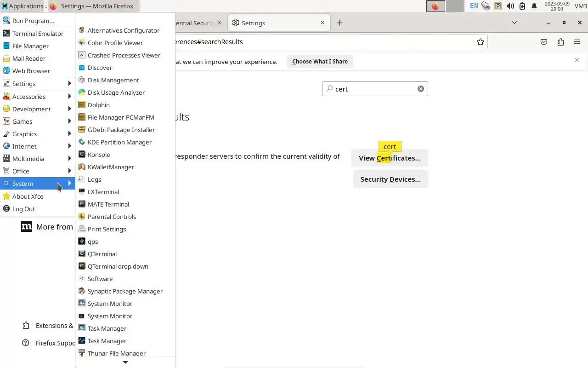The image size is (588, 368).
Task: Click the Disk Usage Analyzer pie icon
Action: 82,92
